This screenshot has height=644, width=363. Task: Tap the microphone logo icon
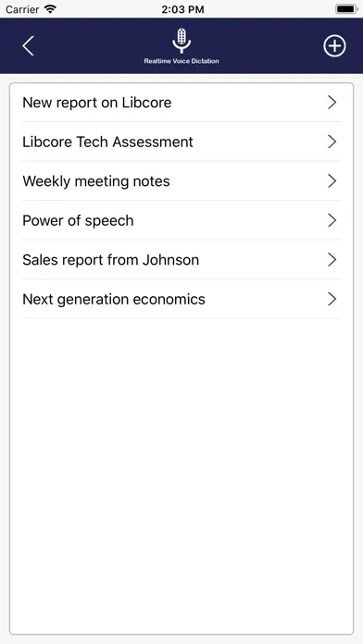pyautogui.click(x=181, y=41)
